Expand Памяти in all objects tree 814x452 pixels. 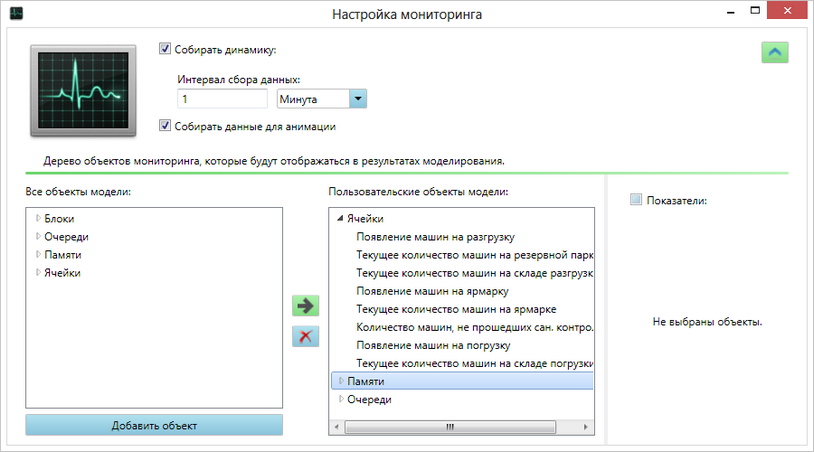coord(38,254)
